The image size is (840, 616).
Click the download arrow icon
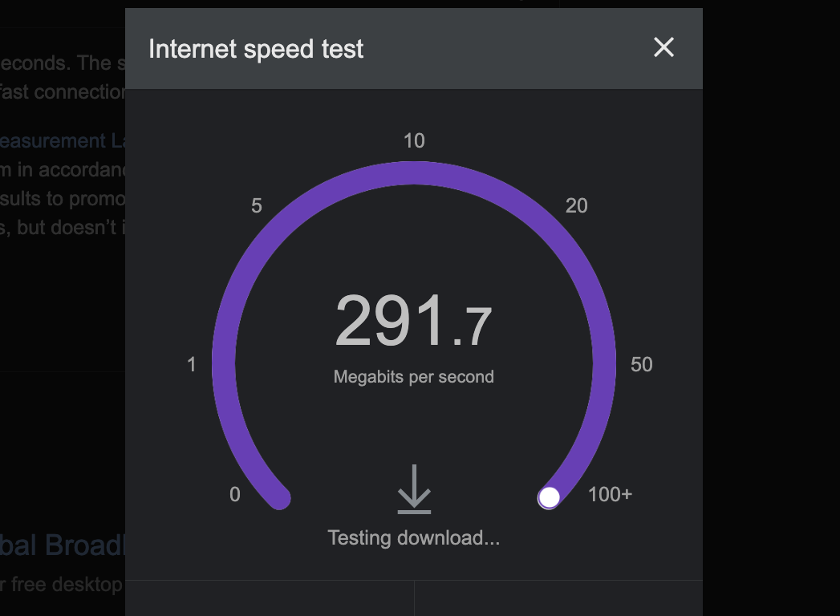click(414, 491)
